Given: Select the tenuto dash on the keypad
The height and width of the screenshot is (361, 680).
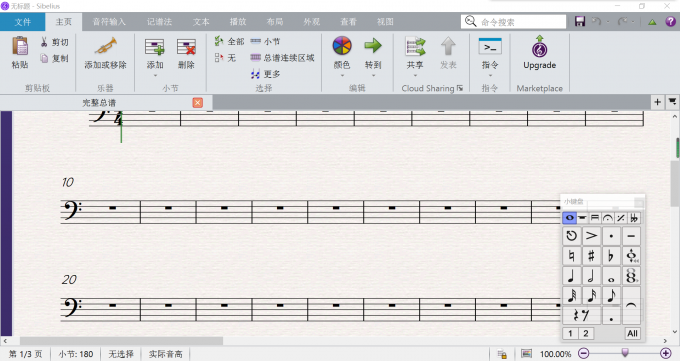Looking at the screenshot, I should pos(631,236).
